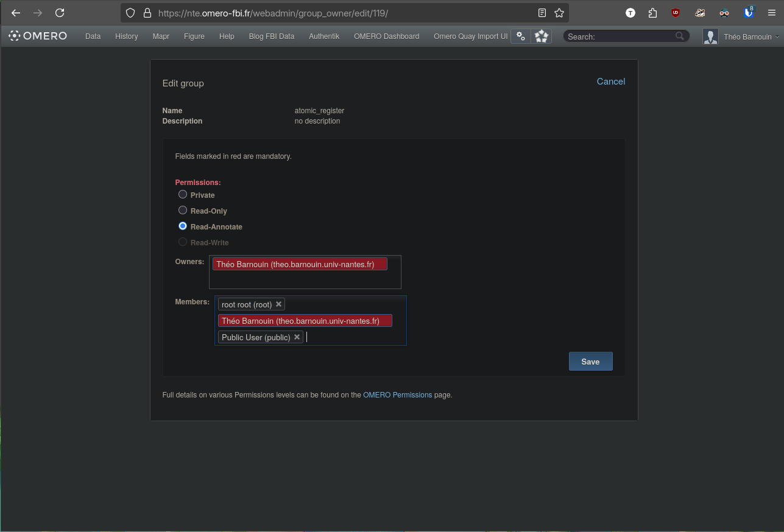
Task: Choose the Read-Annotate permission radio button
Action: click(x=183, y=226)
